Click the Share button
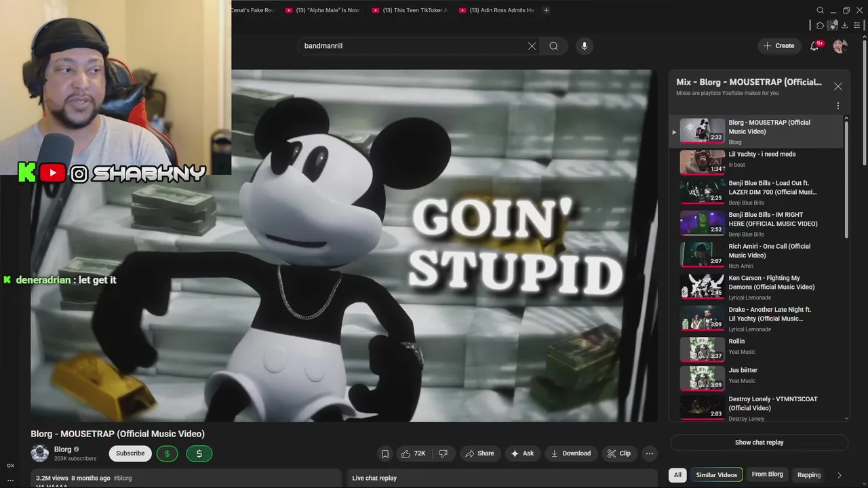The height and width of the screenshot is (488, 868). pos(479,453)
